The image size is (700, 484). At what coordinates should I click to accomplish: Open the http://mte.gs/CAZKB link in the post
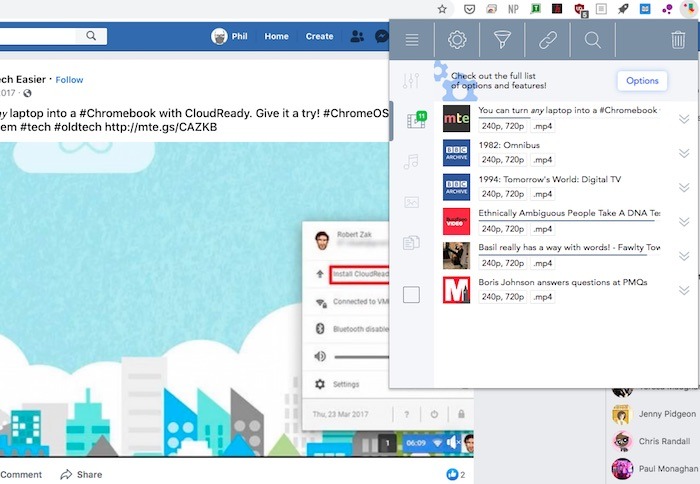[x=161, y=127]
